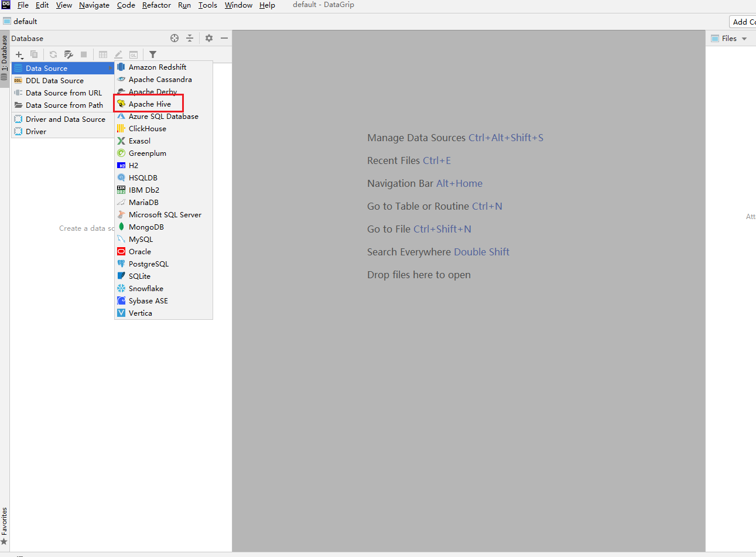Pick MySQL from the list
The image size is (756, 557).
163,239
